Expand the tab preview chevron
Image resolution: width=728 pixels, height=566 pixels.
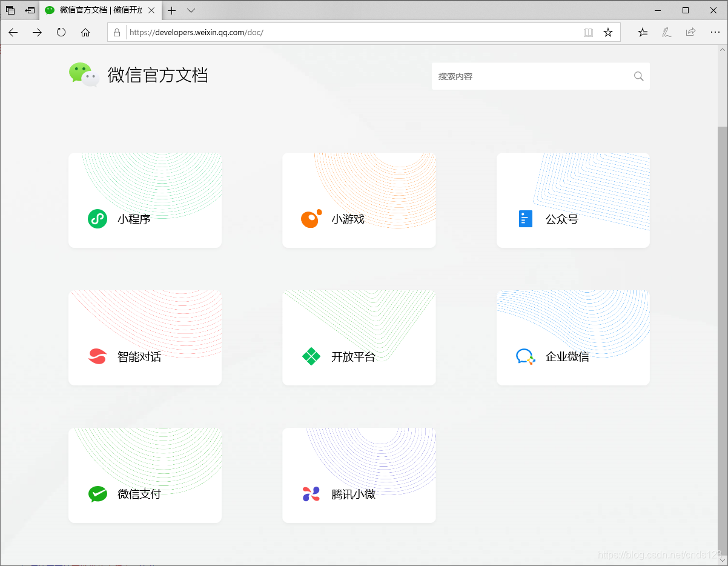191,10
